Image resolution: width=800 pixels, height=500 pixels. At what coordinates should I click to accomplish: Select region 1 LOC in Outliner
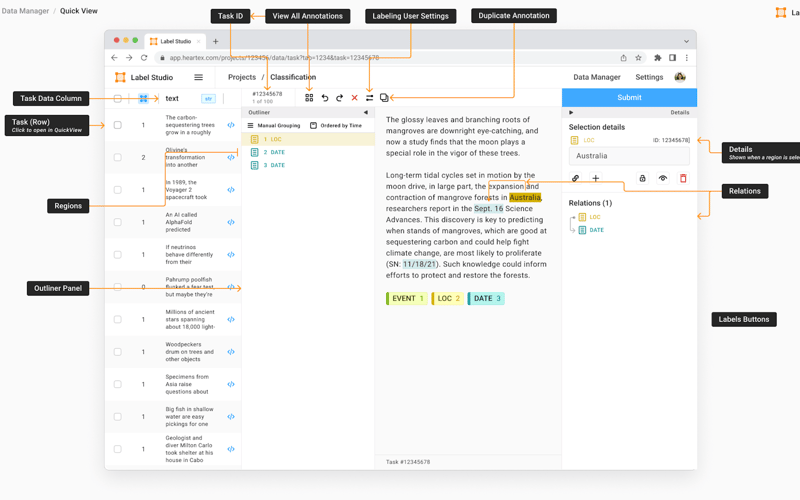[308, 139]
